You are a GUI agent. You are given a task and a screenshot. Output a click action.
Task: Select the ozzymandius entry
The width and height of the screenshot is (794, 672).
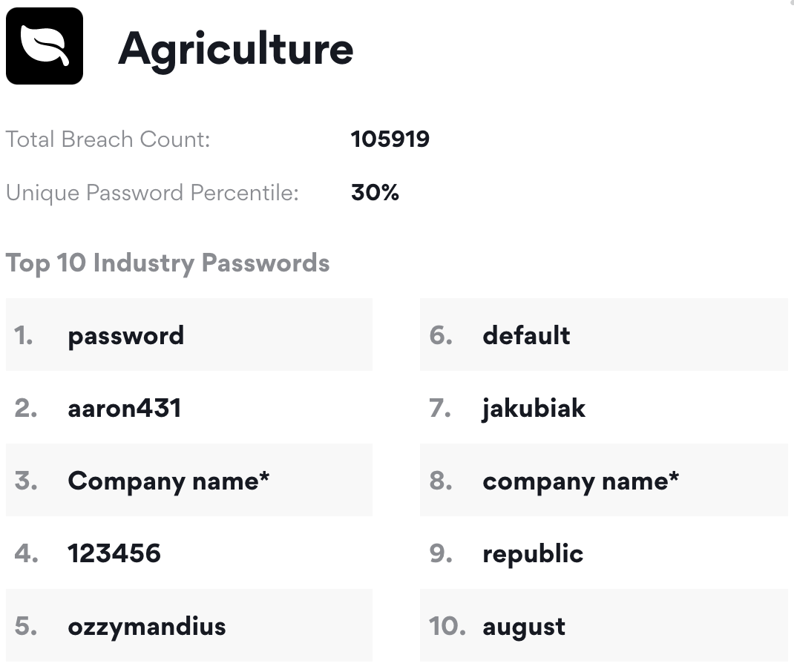point(189,625)
